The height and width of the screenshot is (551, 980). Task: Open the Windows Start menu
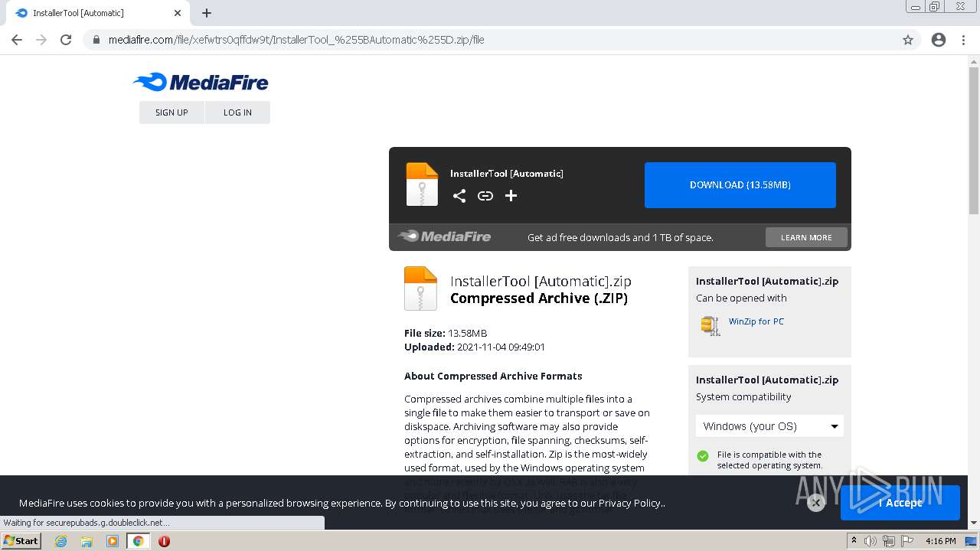21,541
